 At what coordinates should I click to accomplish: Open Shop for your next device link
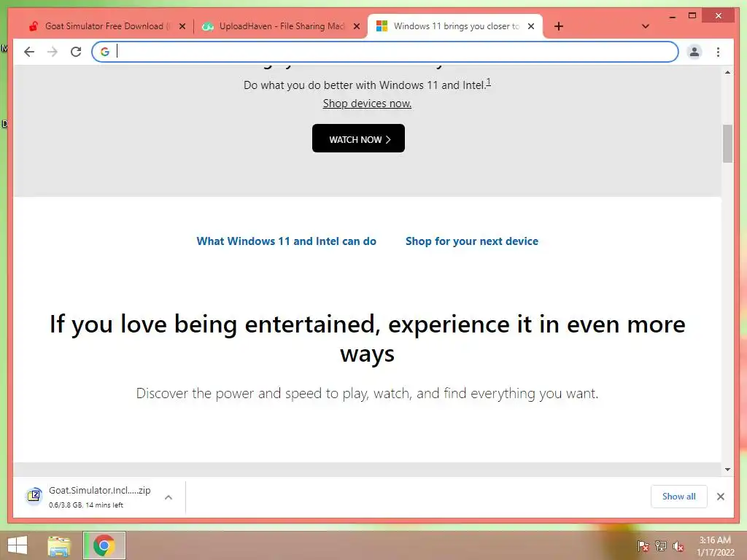tap(472, 241)
